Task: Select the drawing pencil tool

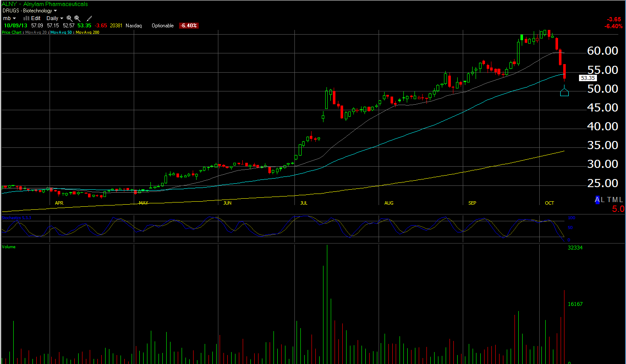Action: click(89, 18)
